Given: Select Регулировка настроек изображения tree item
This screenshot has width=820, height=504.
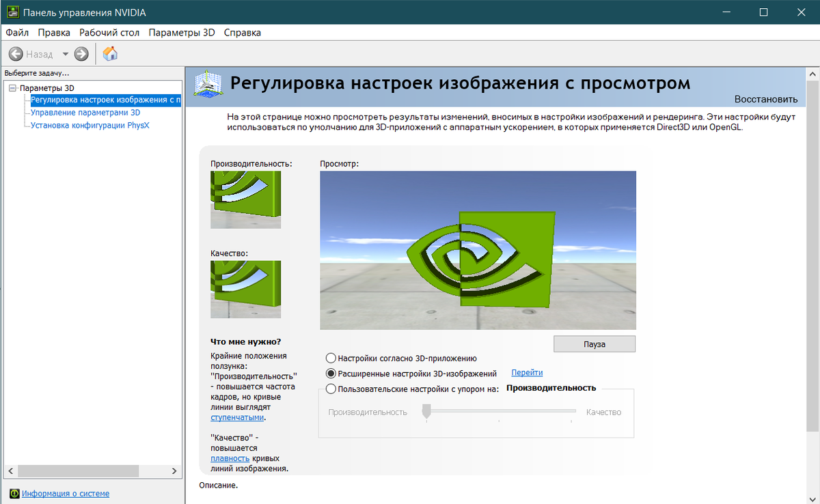Looking at the screenshot, I should point(106,100).
